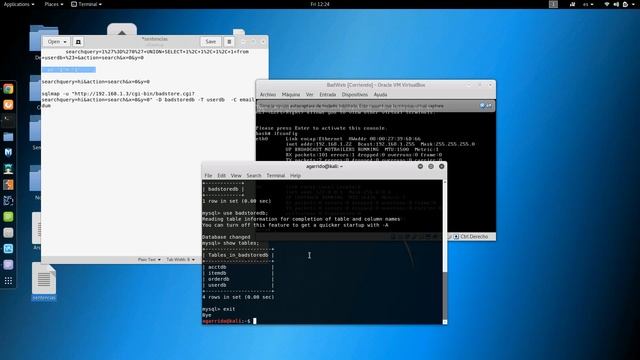Select the sentencias file on the desktop

(44, 282)
